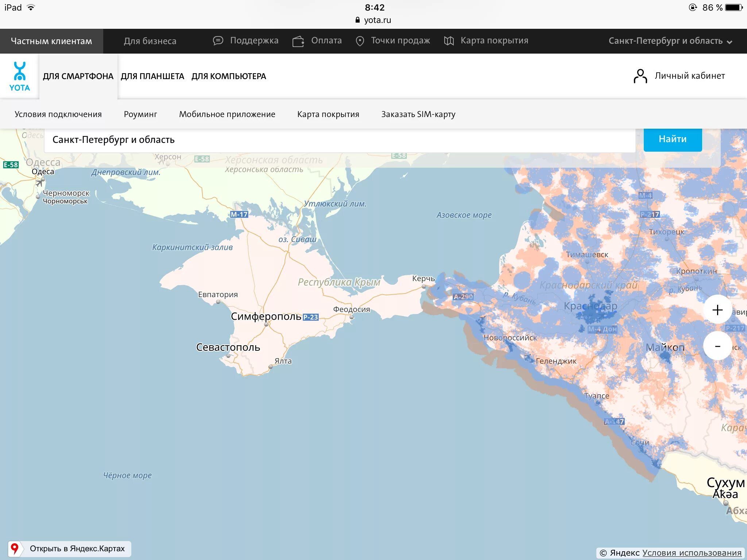Screen dimensions: 747x560
Task: Click the Карта покрытия map icon in the top bar
Action: [x=449, y=41]
